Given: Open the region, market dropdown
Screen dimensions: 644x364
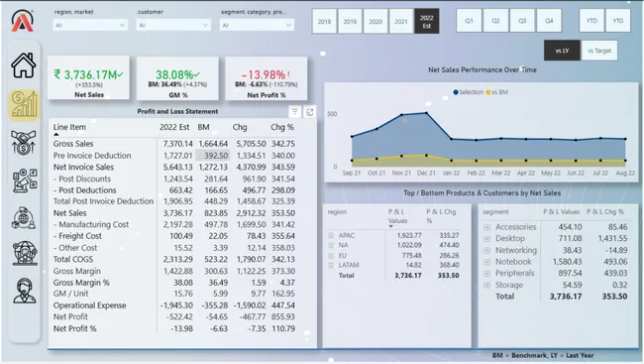Looking at the screenshot, I should coord(90,25).
